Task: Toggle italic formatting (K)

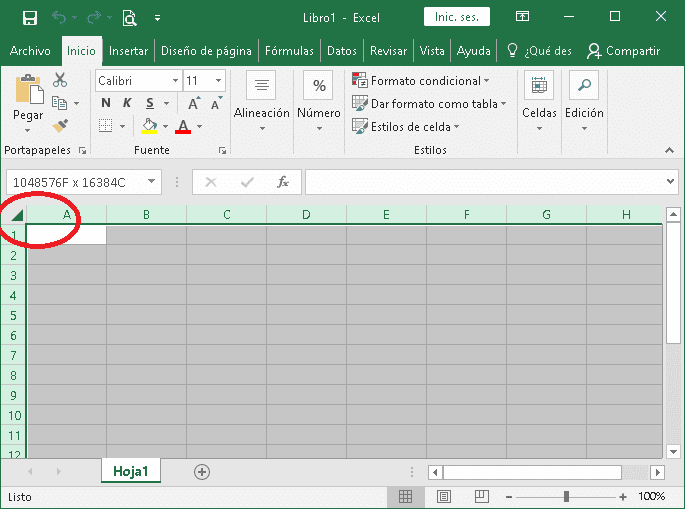Action: [127, 103]
